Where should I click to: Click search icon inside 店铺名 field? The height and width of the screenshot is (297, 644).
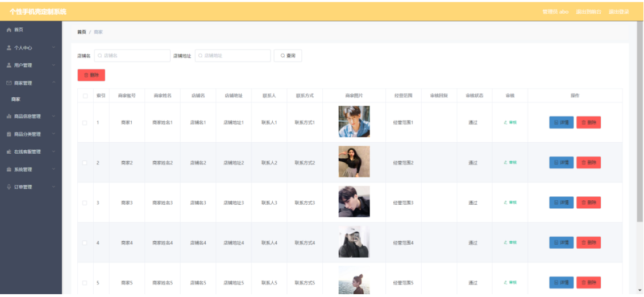(x=100, y=56)
